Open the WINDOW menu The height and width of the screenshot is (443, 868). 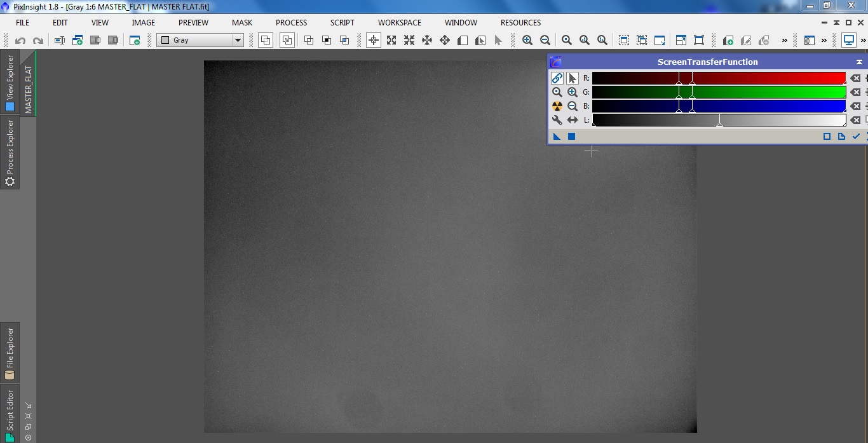461,22
